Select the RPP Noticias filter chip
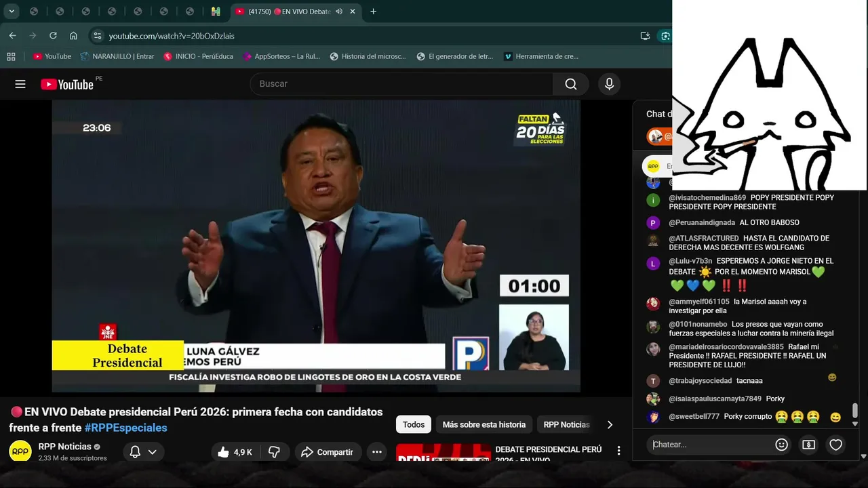 click(566, 424)
